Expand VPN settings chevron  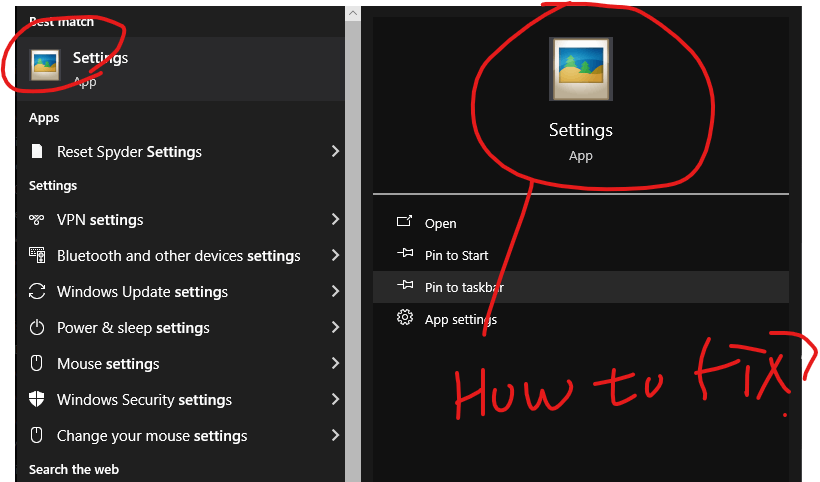click(x=335, y=220)
